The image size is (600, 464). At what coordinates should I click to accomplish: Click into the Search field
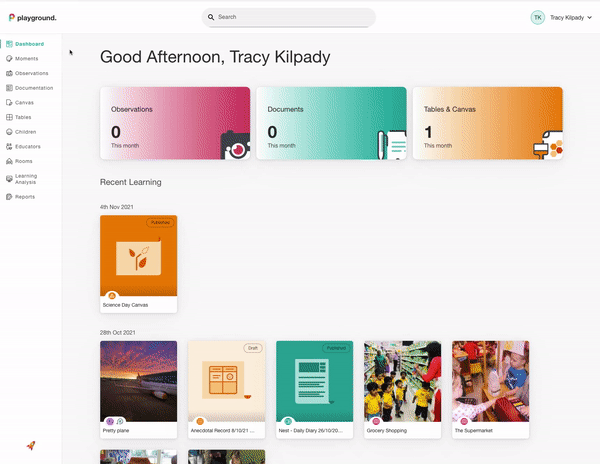289,17
